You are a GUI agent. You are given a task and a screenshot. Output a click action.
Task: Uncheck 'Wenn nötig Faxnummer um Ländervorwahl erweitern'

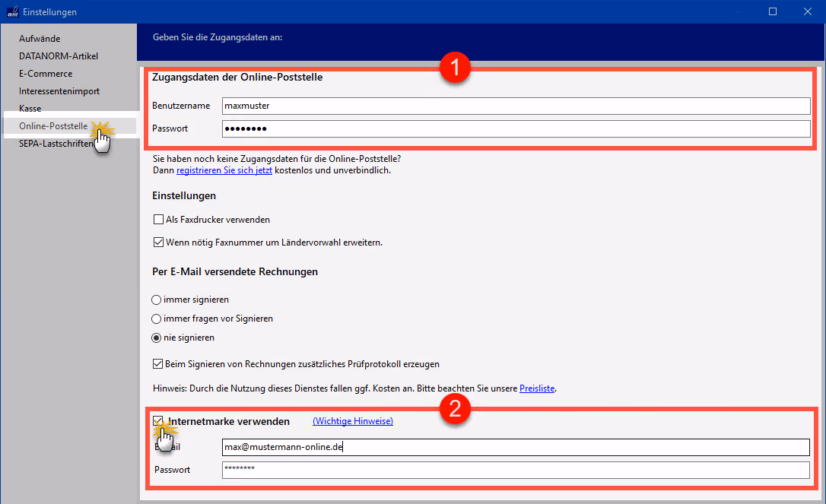click(158, 242)
